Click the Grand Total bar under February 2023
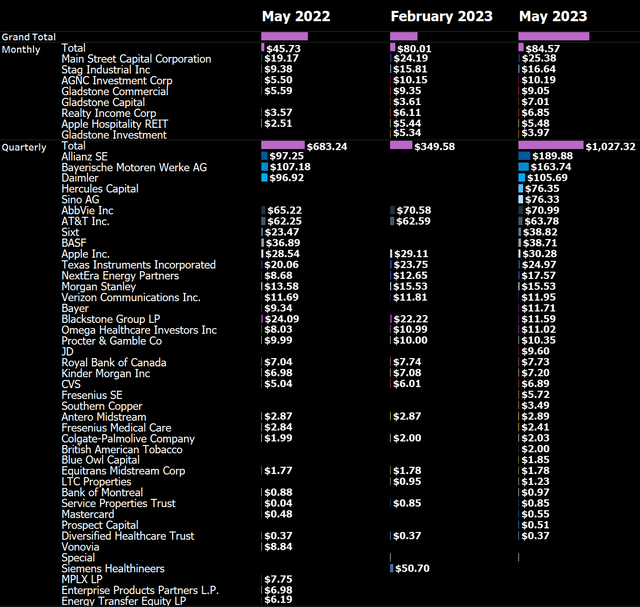Viewport: 640px width, 607px height. click(x=404, y=36)
